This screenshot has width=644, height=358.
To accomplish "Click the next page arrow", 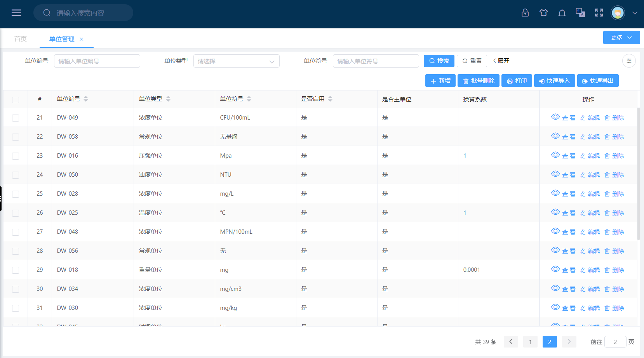I will click(569, 342).
